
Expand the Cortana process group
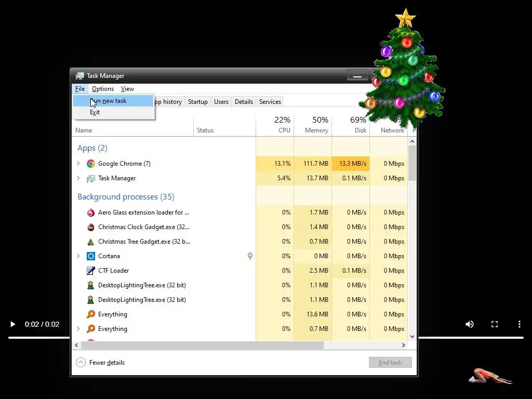click(78, 256)
